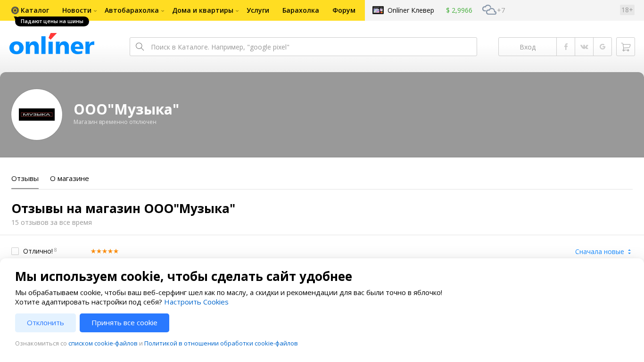Viewport: 644px width, 362px height.
Task: Toggle the Отлично! rating filter checkbox
Action: [15, 251]
